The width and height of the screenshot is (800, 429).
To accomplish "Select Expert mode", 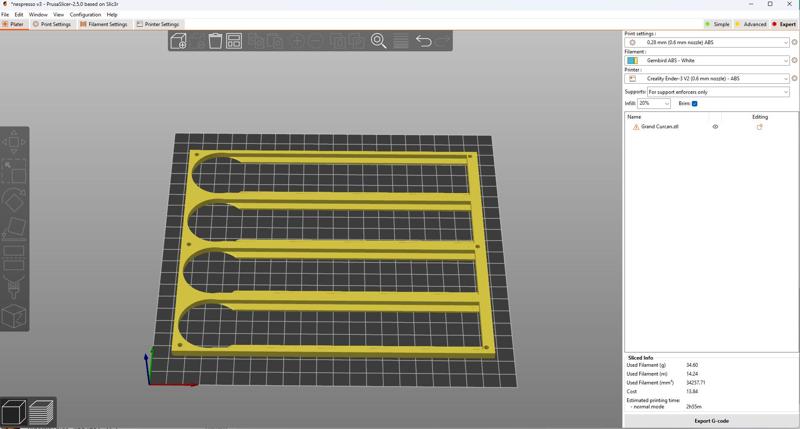I will coord(784,24).
